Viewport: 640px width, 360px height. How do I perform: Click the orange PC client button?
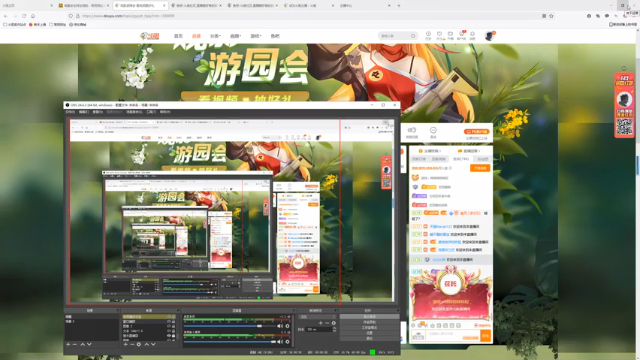(476, 131)
